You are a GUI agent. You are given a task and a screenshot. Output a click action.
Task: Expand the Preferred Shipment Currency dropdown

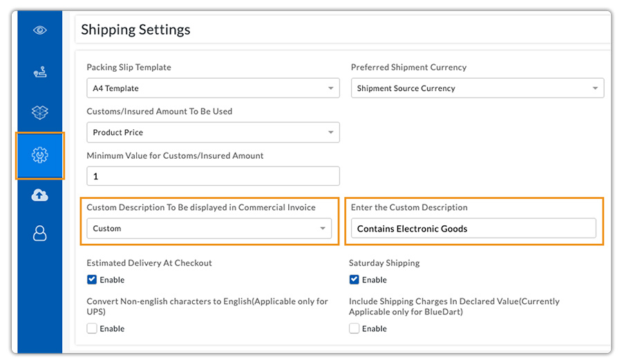(477, 88)
